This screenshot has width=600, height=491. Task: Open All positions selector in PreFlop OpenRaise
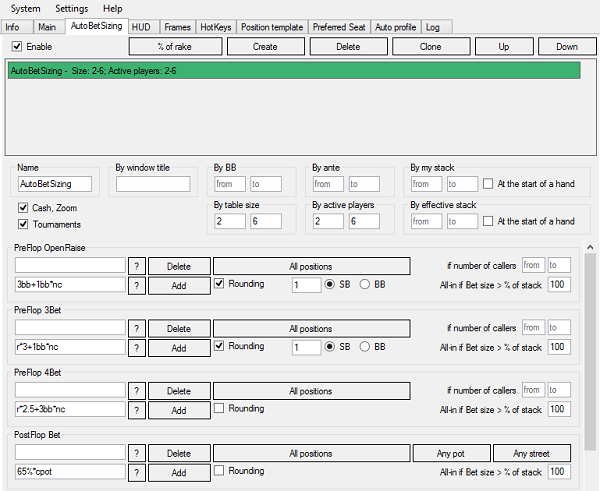tap(311, 266)
